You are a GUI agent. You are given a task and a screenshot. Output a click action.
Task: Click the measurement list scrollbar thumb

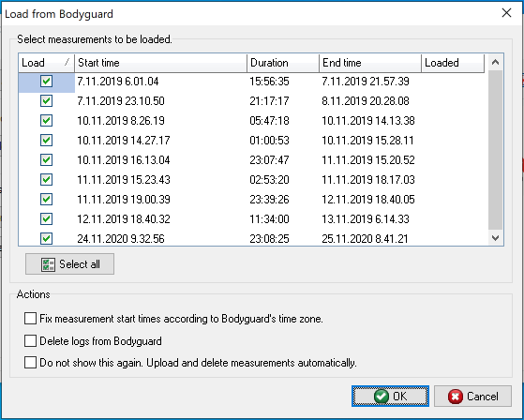(495, 150)
